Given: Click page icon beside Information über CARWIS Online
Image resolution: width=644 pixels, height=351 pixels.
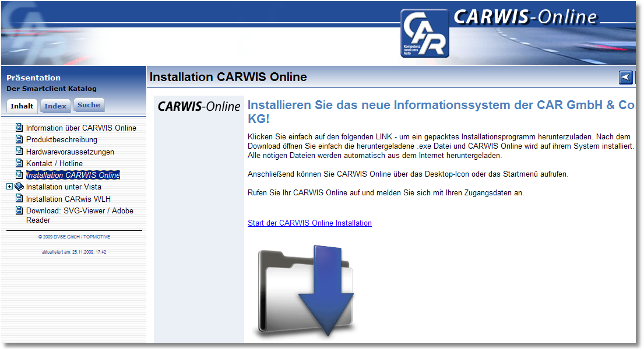Looking at the screenshot, I should (x=19, y=128).
